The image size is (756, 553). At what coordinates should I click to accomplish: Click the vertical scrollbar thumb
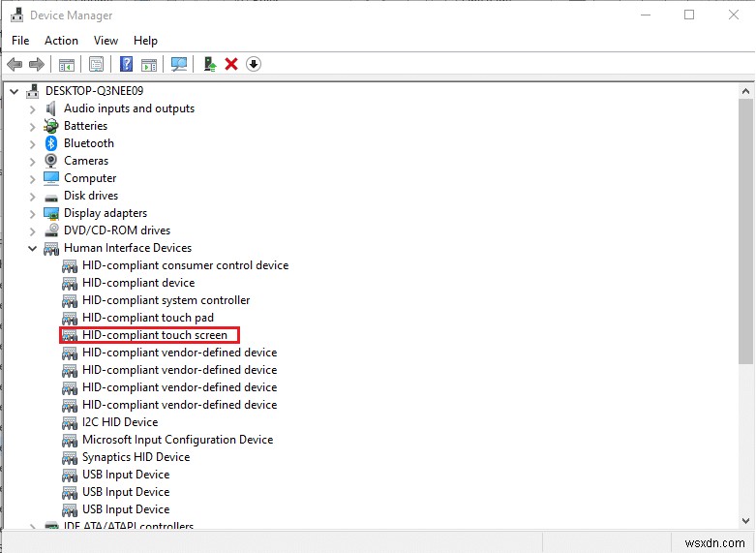click(745, 231)
